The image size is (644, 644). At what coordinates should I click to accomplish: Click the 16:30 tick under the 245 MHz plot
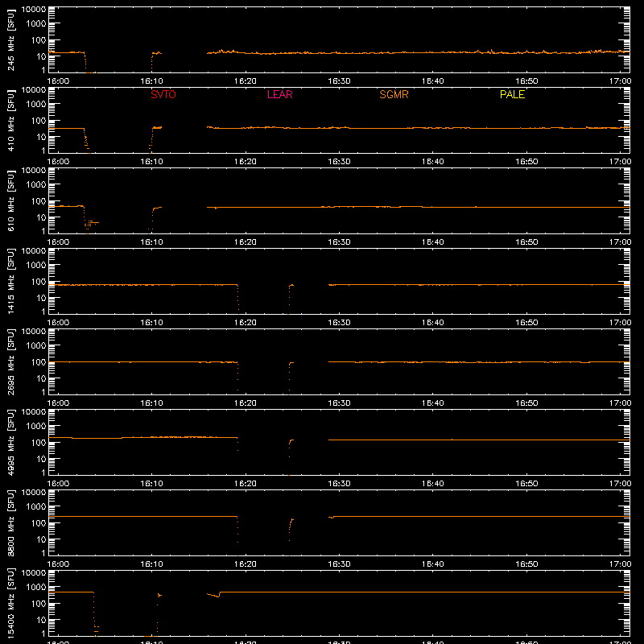point(339,81)
